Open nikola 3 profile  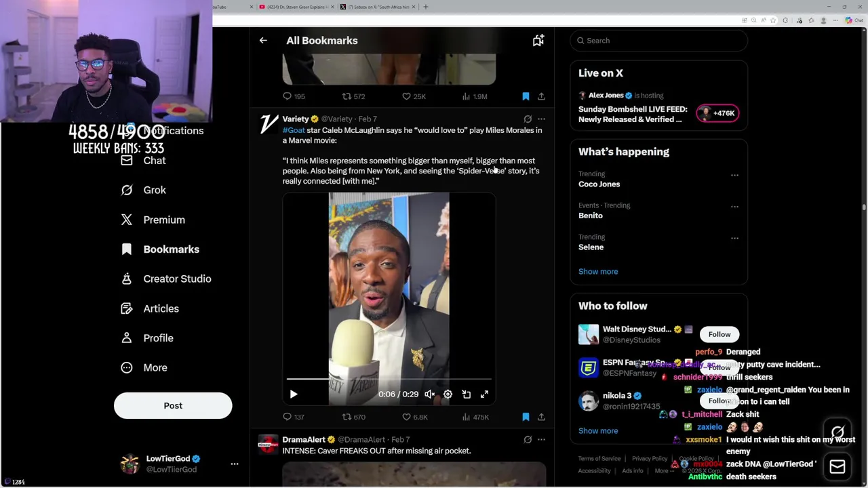(617, 396)
